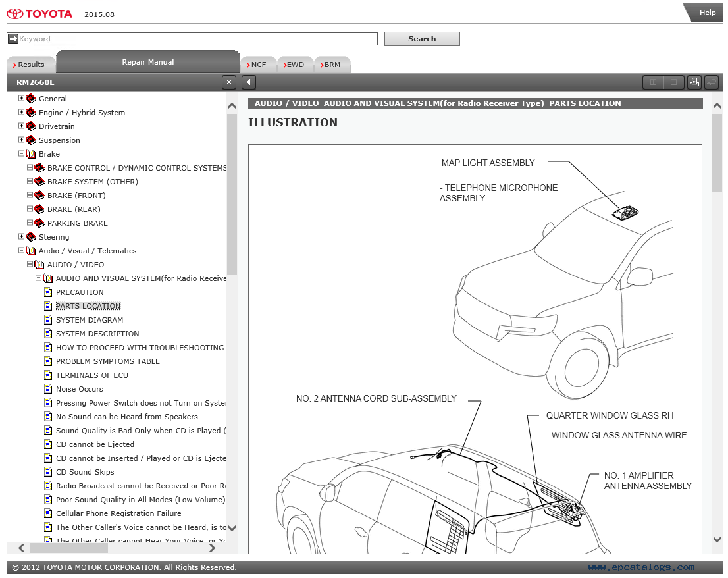Screen dimensions: 728x578
Task: Click QUARTER WINDOW GLASS RH label
Action: pos(610,415)
